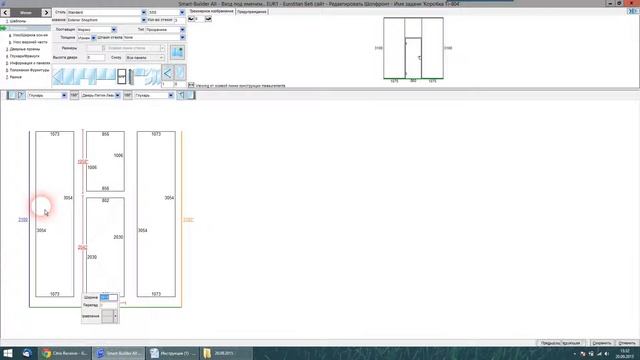Expand the 500 value dropdown
Viewport: 640px width, 360px height.
click(x=182, y=13)
